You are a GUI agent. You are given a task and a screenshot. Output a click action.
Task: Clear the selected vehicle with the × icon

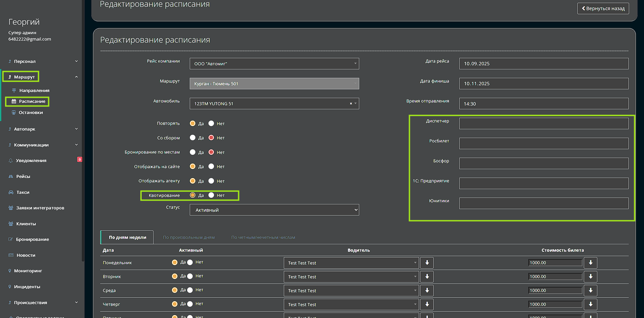[351, 104]
